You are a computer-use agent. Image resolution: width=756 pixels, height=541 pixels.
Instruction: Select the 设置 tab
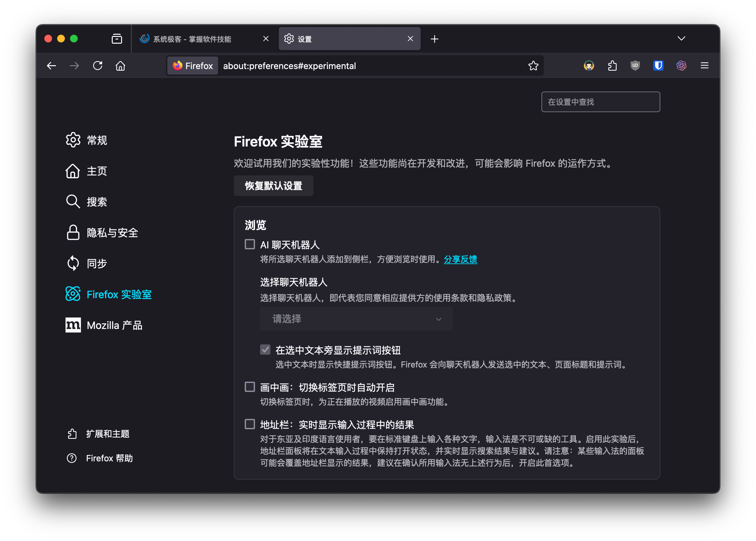click(x=349, y=39)
